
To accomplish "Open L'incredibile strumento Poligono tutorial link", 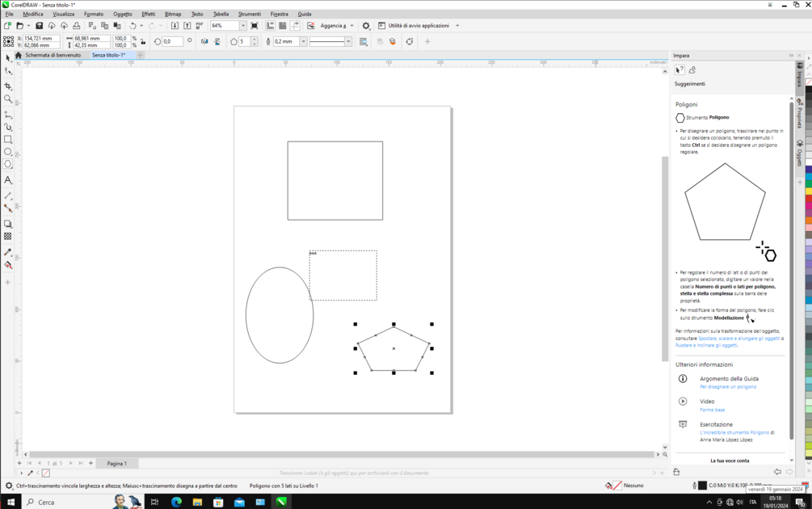I will 734,432.
